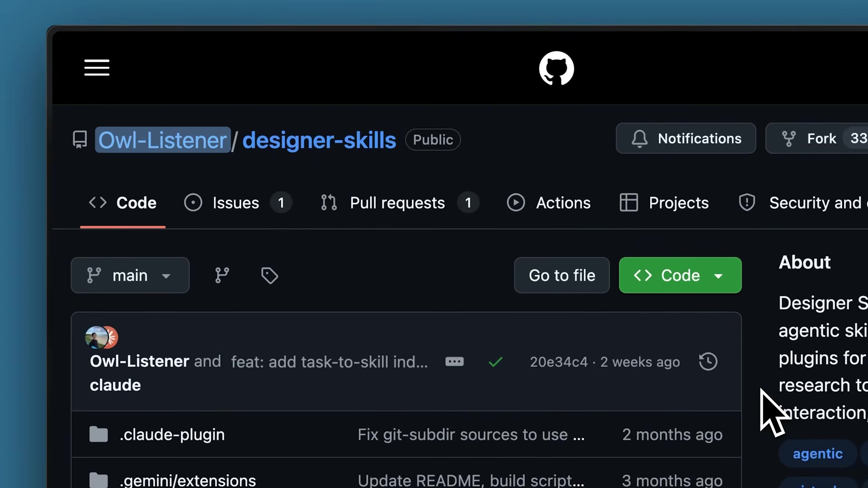Open commit history clock icon
Viewport: 868px width, 488px height.
[x=708, y=361]
